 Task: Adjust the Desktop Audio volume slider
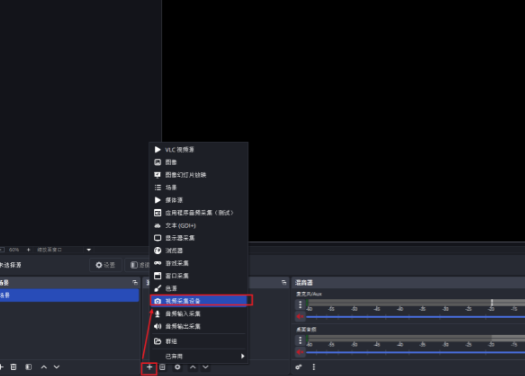pyautogui.click(x=416, y=352)
